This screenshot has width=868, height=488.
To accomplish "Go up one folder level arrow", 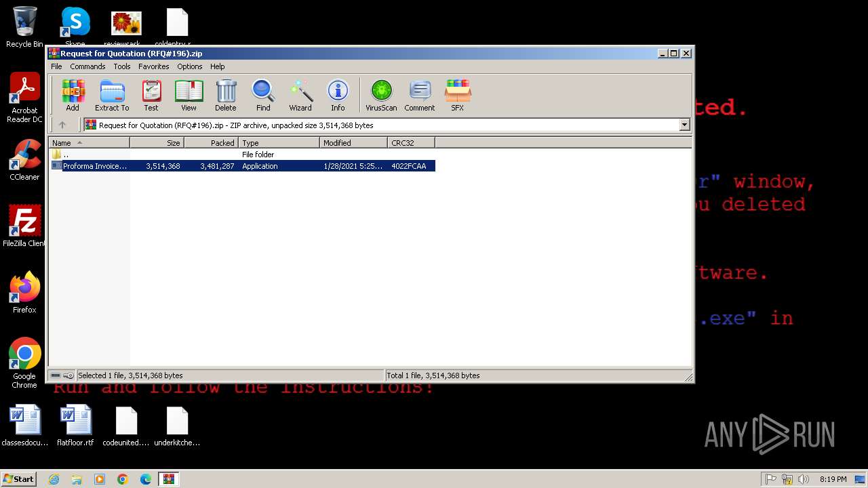I will (62, 125).
